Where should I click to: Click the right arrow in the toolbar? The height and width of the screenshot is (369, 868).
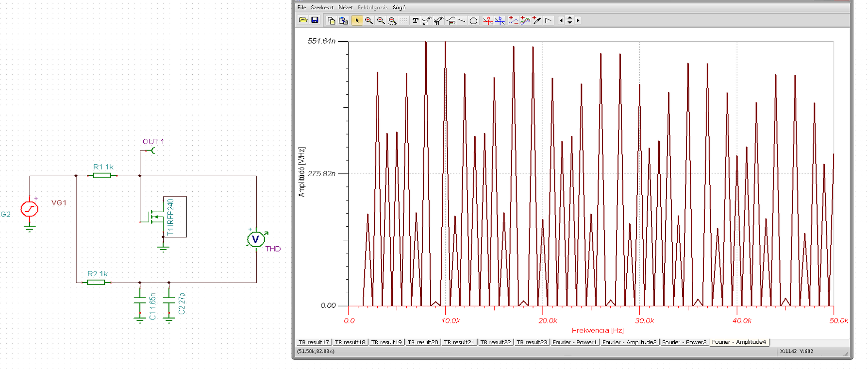(578, 20)
